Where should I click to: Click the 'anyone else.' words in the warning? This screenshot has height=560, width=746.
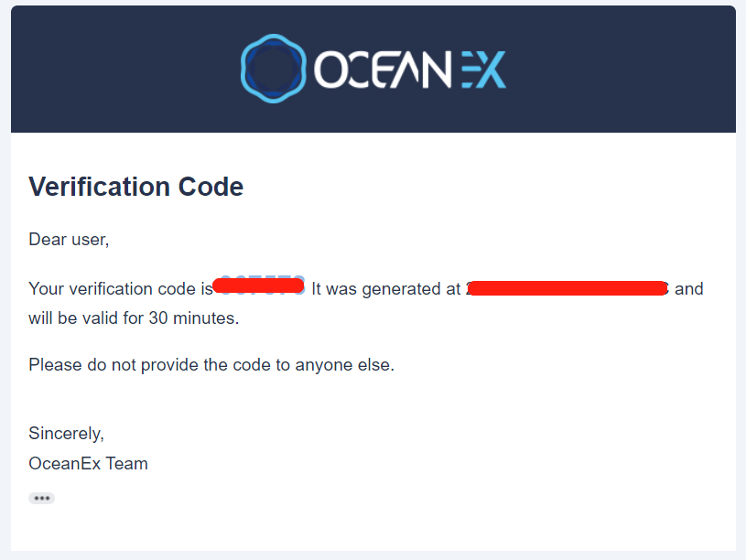coord(344,365)
